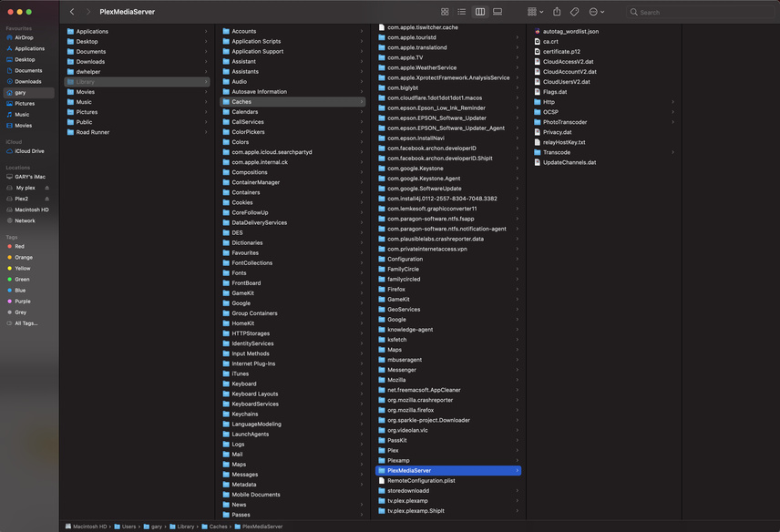Select Desktop in the sidebar
Screen dimensions: 780x532
(x=25, y=59)
